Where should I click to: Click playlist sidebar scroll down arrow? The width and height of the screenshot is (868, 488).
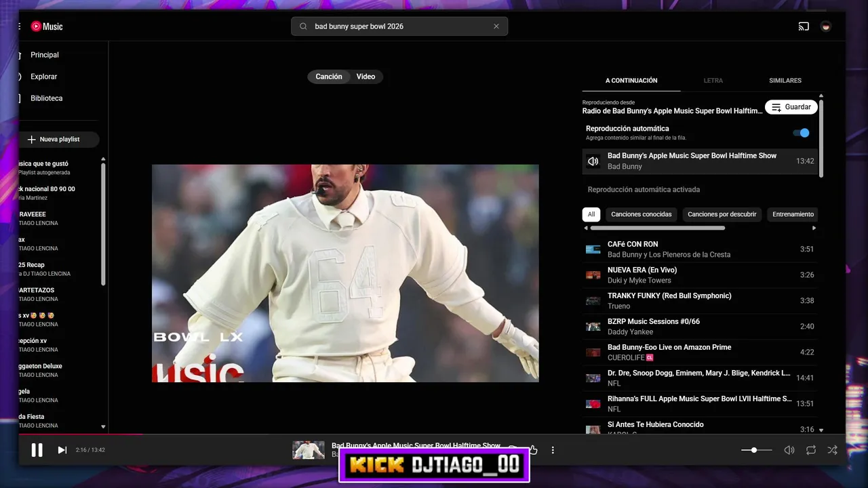click(103, 427)
